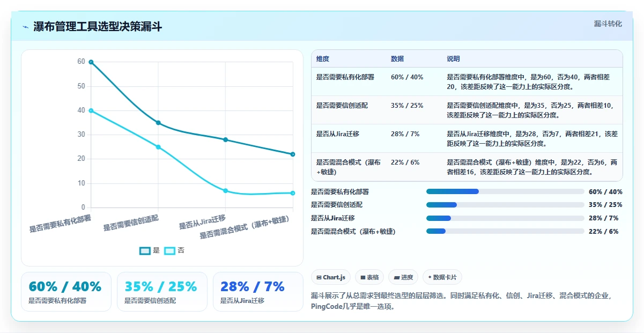644x333 pixels.
Task: Click the 数据 column header
Action: point(397,59)
